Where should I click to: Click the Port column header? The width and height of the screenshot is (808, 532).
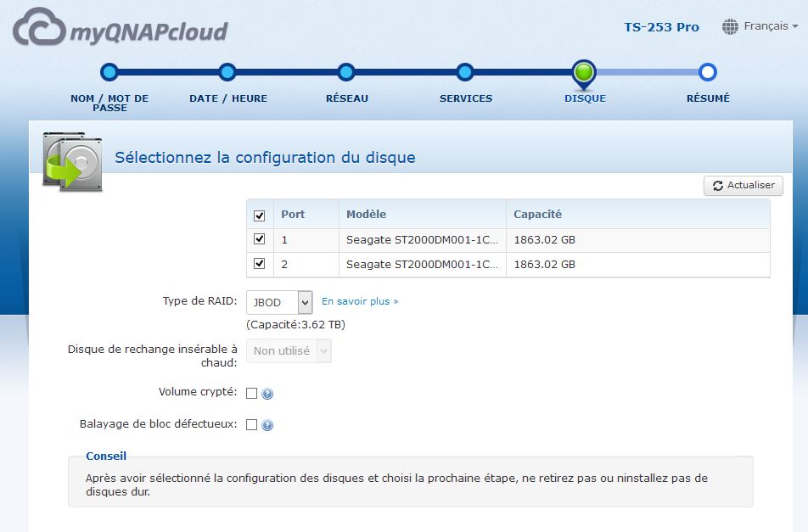(x=306, y=214)
